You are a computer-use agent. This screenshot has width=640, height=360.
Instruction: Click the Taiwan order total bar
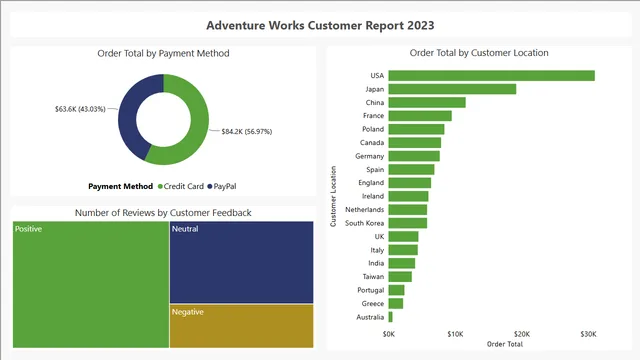(400, 277)
